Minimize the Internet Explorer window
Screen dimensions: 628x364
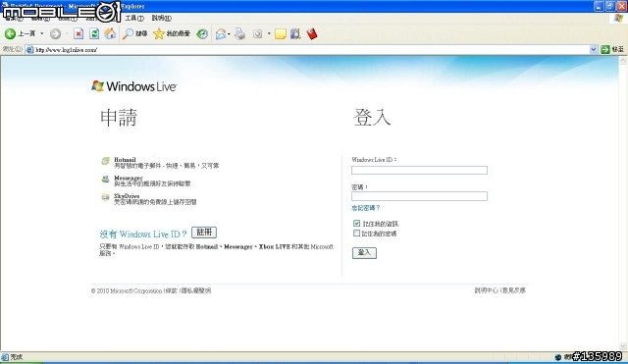click(x=599, y=6)
